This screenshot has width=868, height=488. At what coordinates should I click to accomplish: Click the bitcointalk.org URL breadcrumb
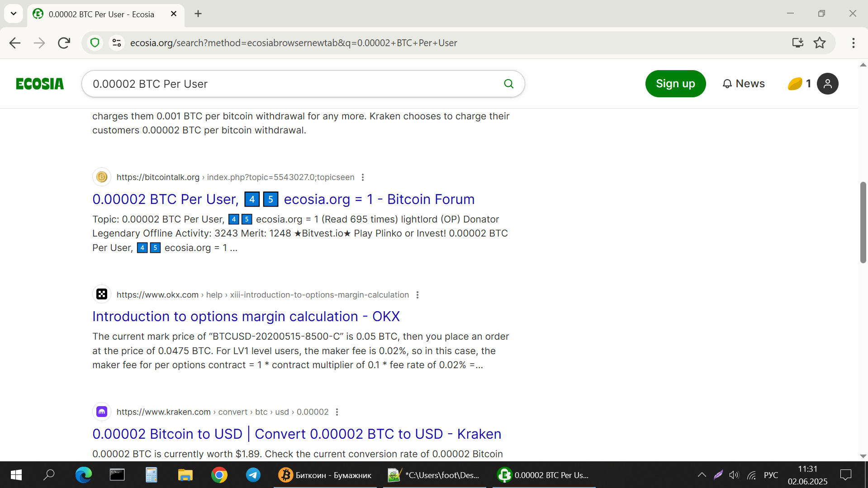coord(236,177)
